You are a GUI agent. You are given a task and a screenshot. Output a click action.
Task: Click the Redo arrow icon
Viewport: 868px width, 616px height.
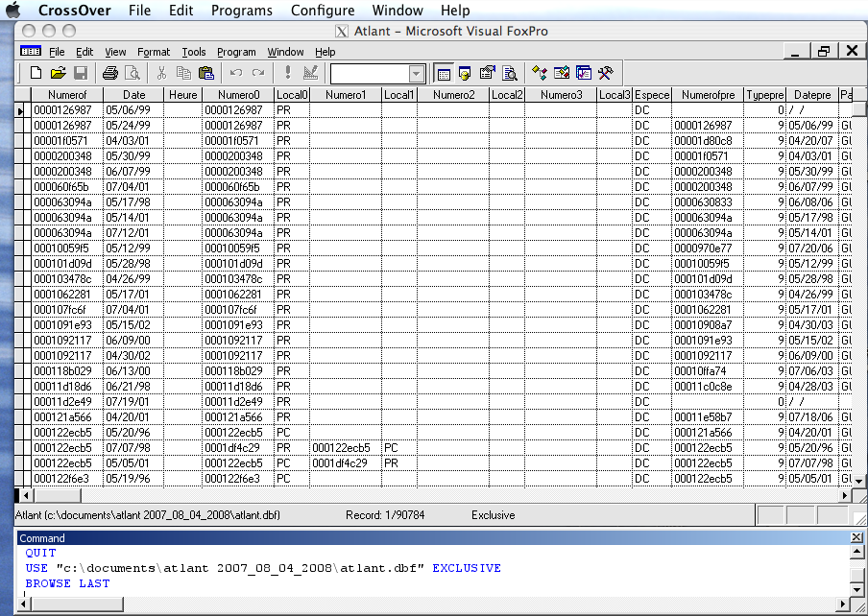[258, 73]
